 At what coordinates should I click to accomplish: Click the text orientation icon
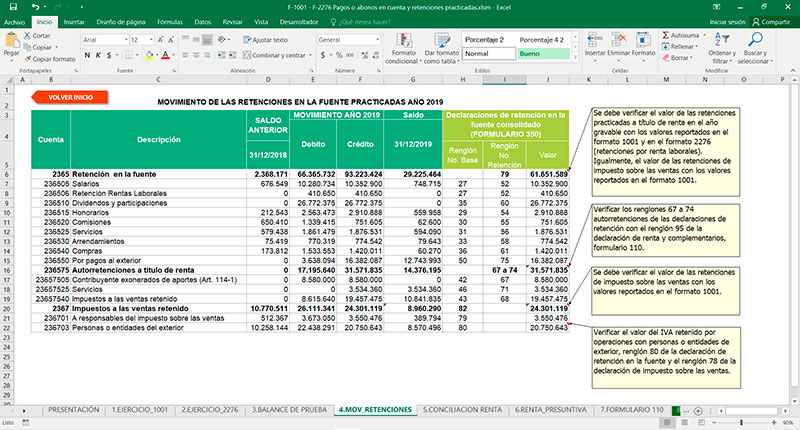click(x=221, y=39)
